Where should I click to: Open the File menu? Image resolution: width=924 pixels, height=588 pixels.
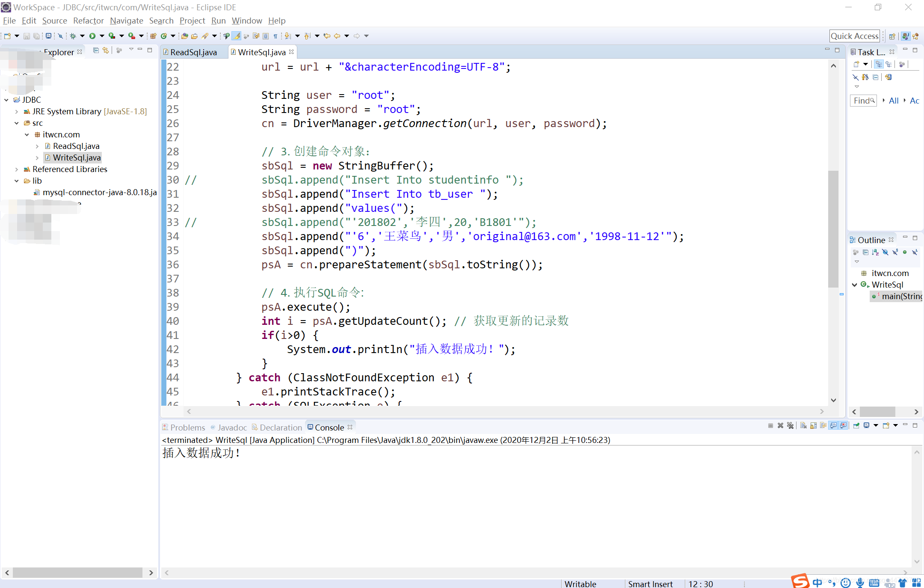[x=9, y=21]
